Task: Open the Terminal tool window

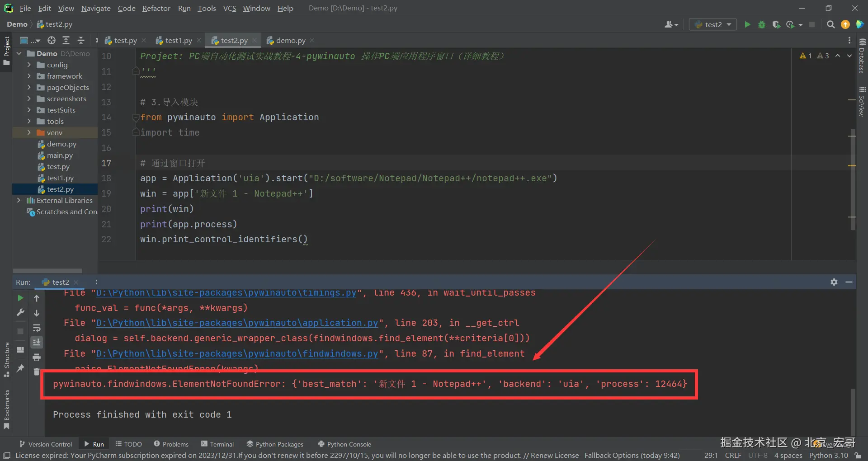Action: [217, 444]
